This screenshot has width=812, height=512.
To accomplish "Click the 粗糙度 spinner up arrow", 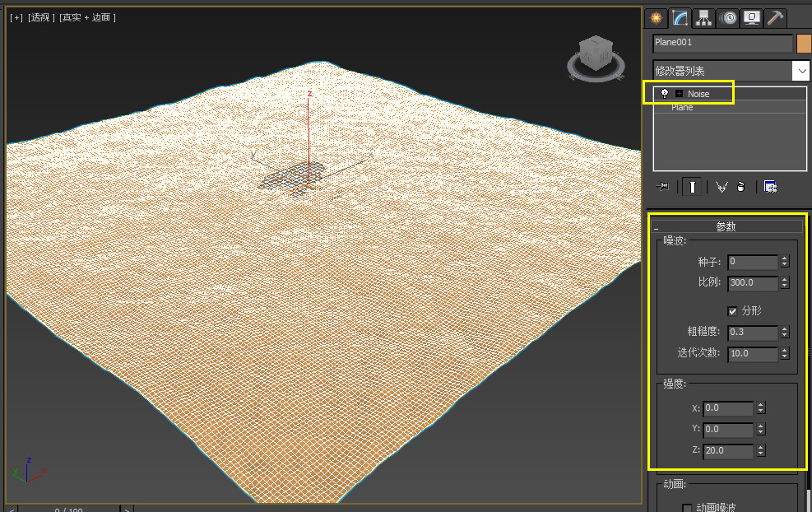I will pyautogui.click(x=785, y=328).
